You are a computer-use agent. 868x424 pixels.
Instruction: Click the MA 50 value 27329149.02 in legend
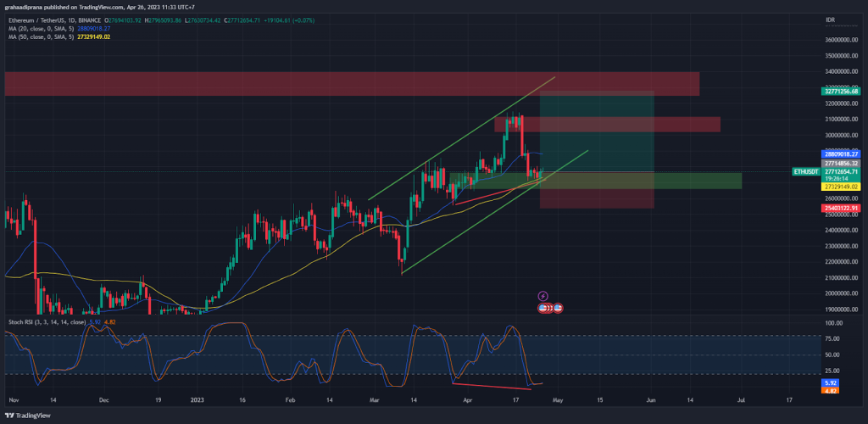(x=93, y=36)
